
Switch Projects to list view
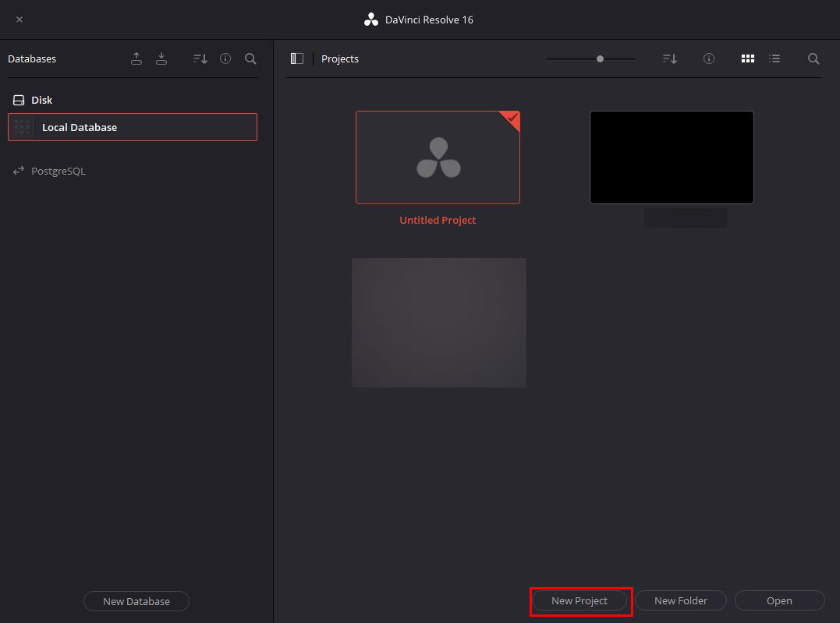(774, 58)
